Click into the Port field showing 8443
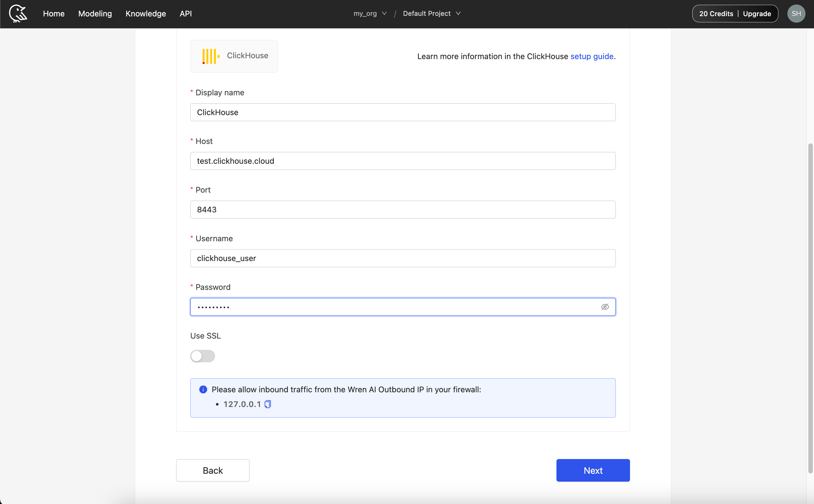Image resolution: width=814 pixels, height=504 pixels. [403, 210]
